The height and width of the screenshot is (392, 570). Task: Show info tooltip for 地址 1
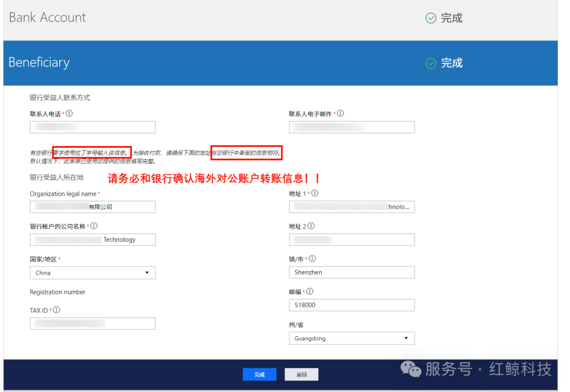[315, 193]
